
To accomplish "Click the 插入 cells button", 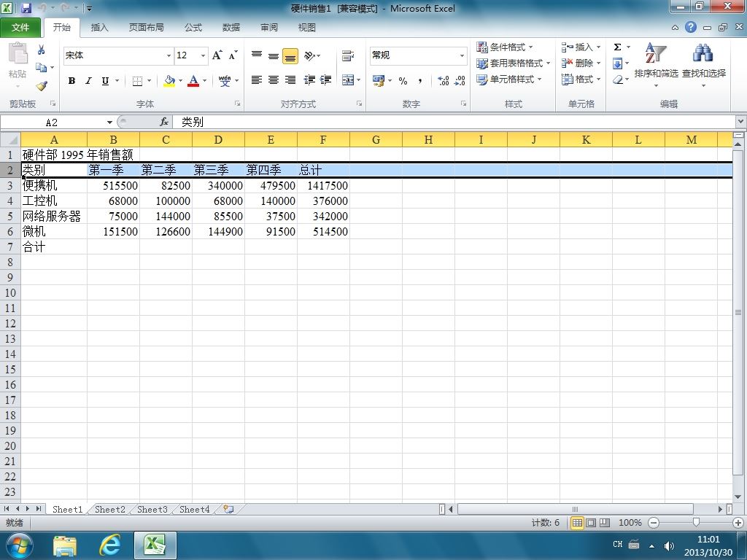I will (x=580, y=47).
